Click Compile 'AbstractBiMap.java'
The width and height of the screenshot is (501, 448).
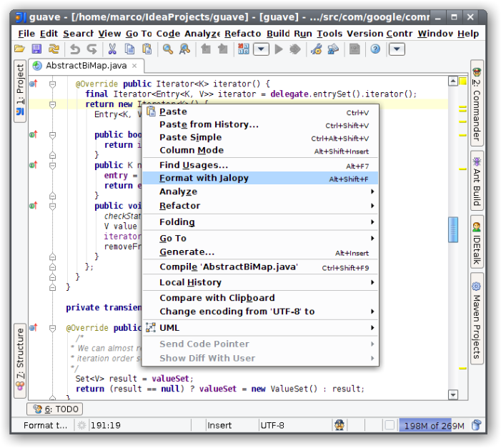(260, 267)
